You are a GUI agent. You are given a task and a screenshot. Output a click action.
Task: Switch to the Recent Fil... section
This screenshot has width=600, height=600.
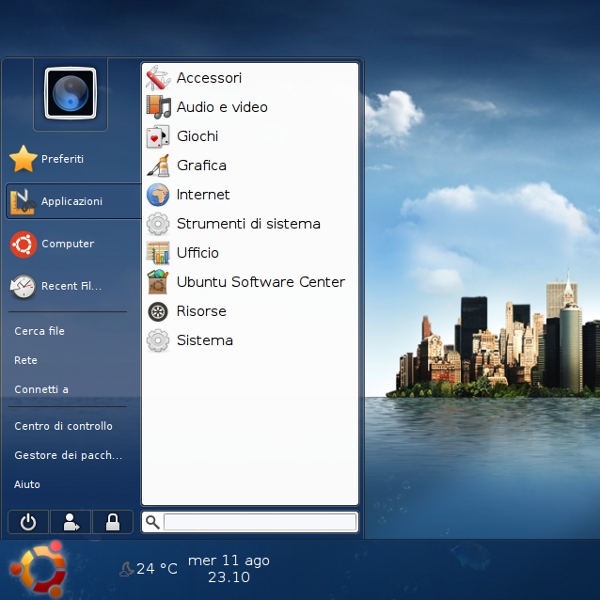pos(73,286)
